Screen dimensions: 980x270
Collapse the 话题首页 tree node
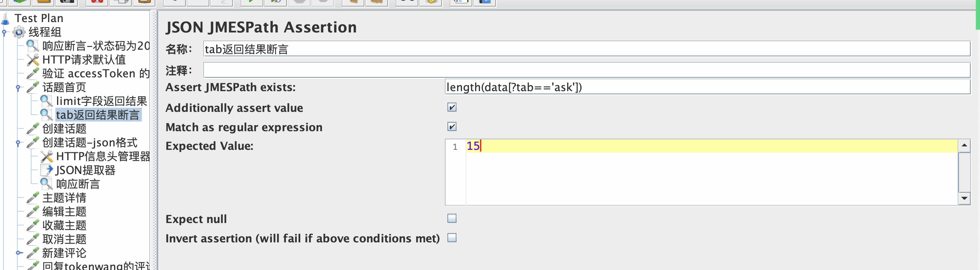[x=18, y=88]
